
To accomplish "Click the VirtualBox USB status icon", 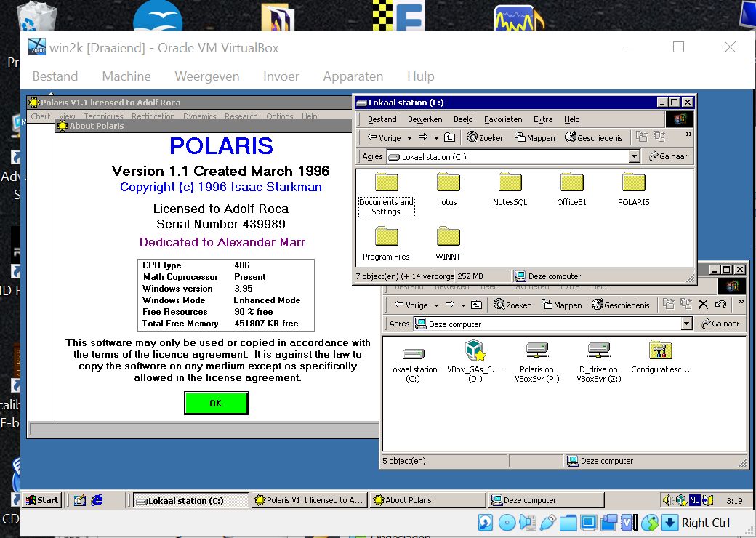I will (548, 523).
